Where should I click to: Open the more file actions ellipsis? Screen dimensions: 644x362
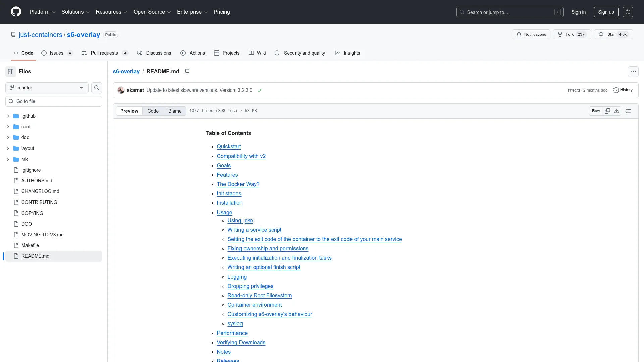pos(633,72)
